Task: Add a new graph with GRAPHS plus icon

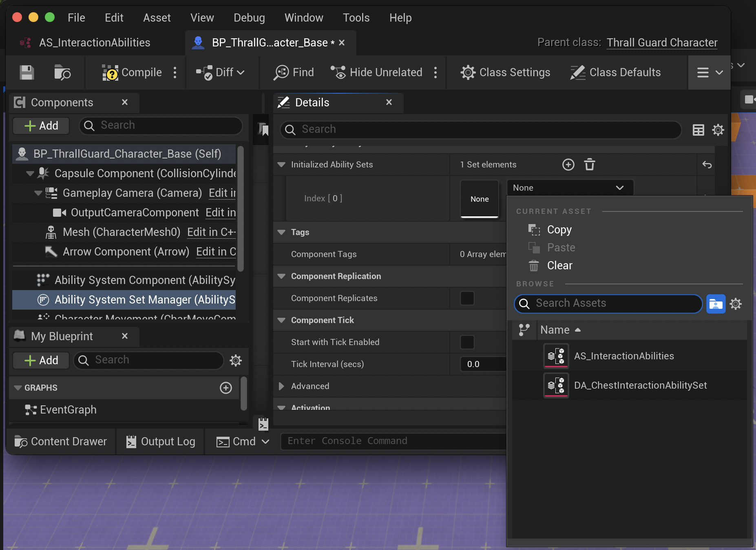Action: [226, 387]
